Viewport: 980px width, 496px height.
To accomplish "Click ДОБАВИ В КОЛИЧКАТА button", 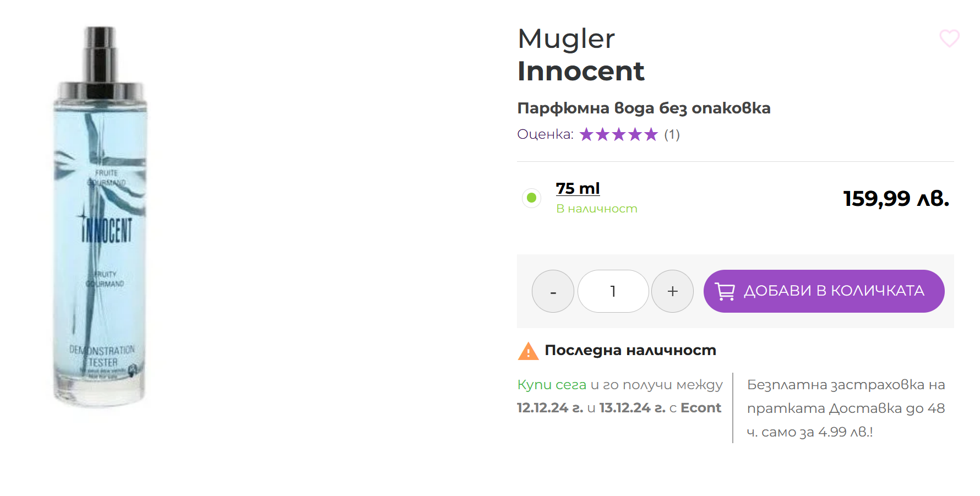I will tap(824, 291).
